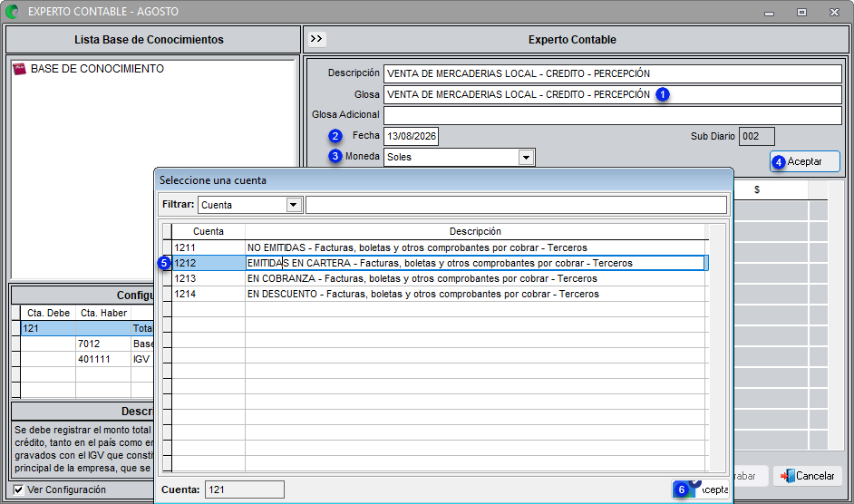Select the 401111 Cta. Haber cell
Image resolution: width=854 pixels, height=504 pixels.
tap(103, 359)
